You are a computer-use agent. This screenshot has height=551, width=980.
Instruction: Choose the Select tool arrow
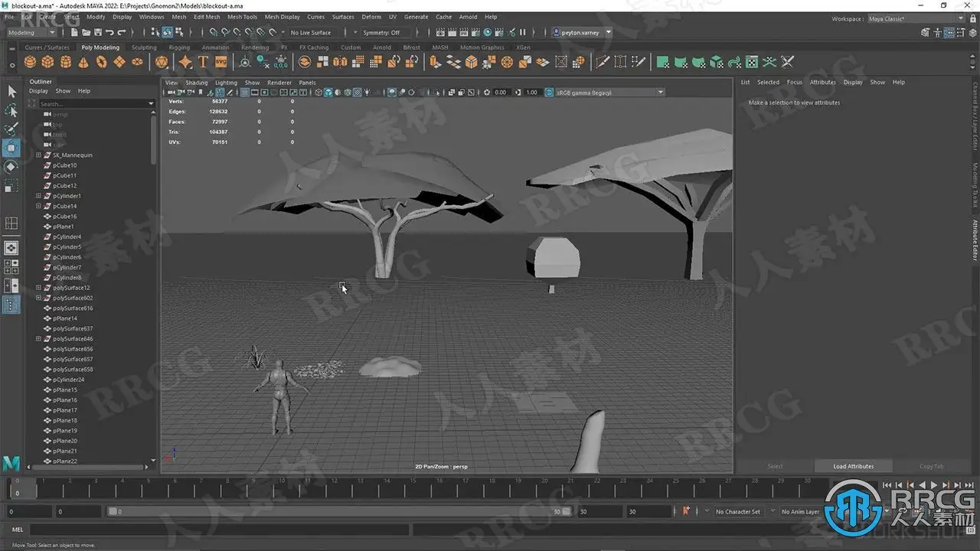[11, 91]
